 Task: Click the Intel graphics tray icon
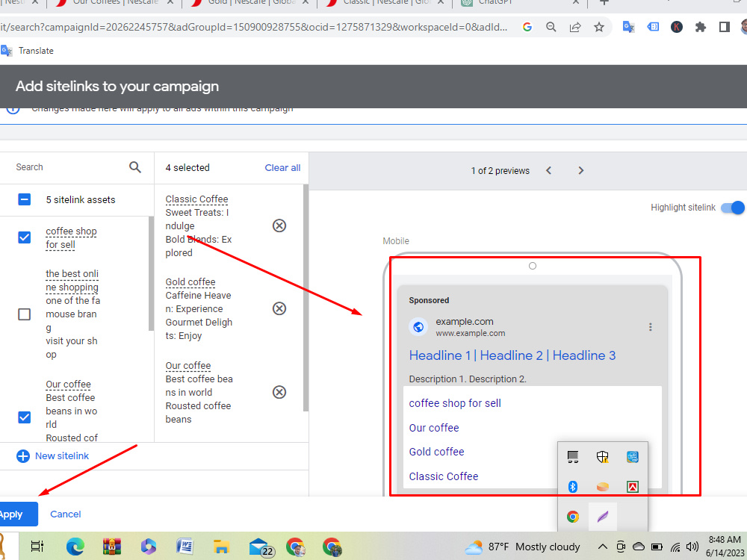coord(633,457)
